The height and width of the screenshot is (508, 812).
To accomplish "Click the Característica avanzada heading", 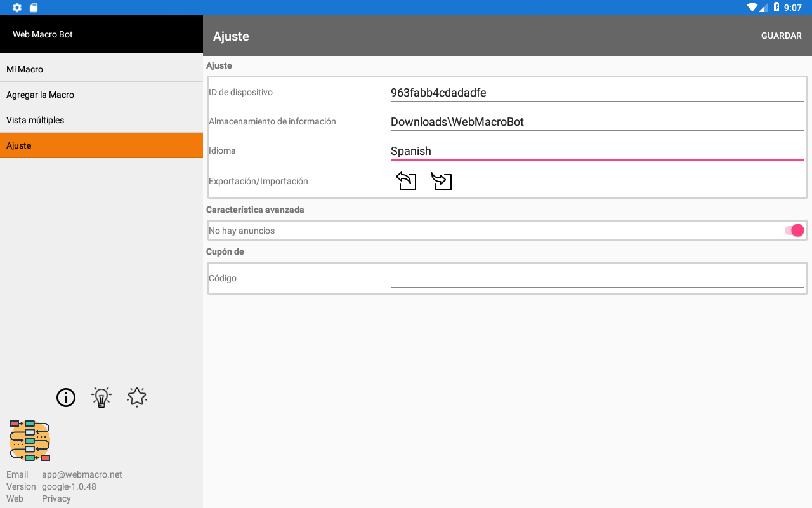I will tap(255, 210).
